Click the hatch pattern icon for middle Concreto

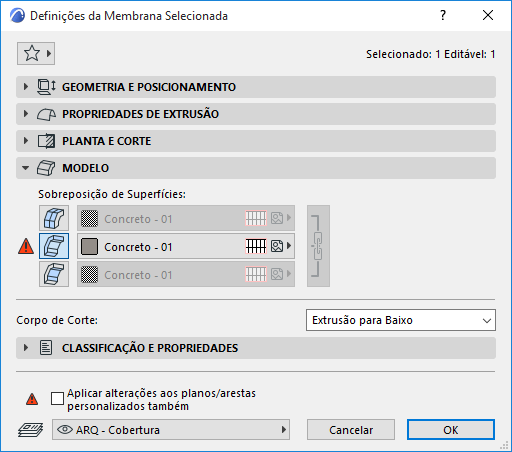tap(256, 246)
